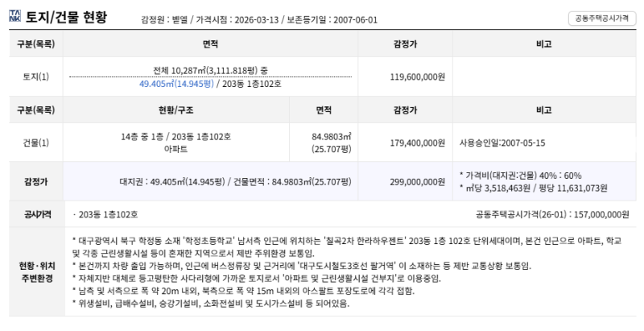Click the description line about 아스팔트 포장도로
644x331 pixels.
point(243,292)
